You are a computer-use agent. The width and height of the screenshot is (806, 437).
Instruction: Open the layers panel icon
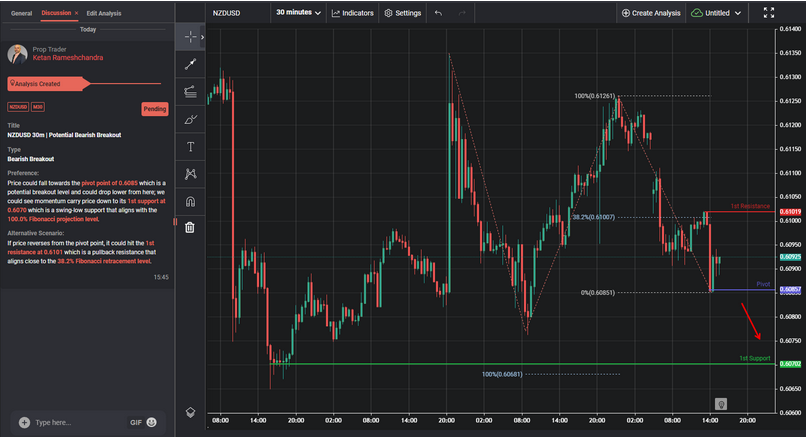[x=190, y=412]
